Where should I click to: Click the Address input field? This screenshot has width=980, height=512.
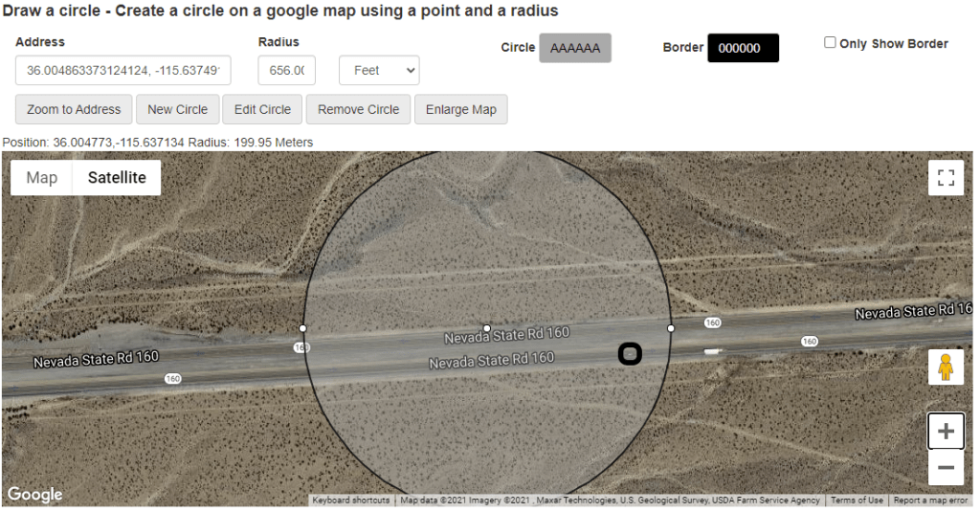pyautogui.click(x=122, y=71)
